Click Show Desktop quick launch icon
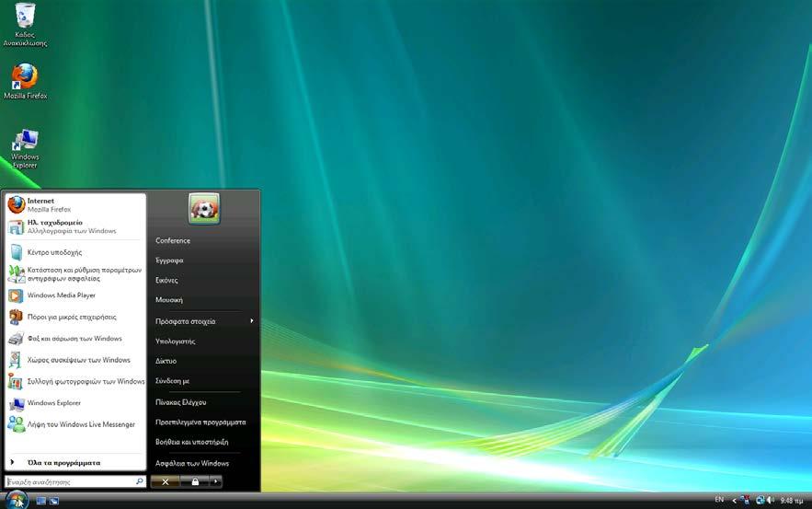Viewport: 812px width, 509px height. pos(40,501)
